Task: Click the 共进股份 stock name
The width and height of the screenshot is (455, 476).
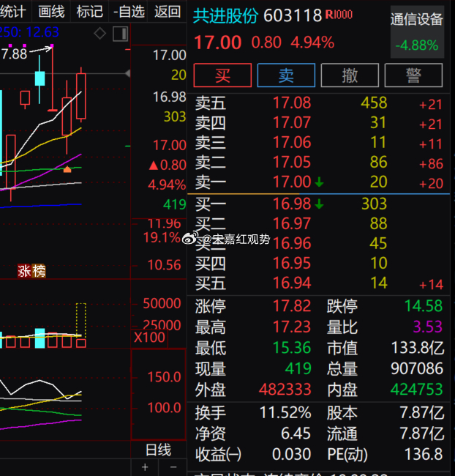Action: click(x=226, y=15)
